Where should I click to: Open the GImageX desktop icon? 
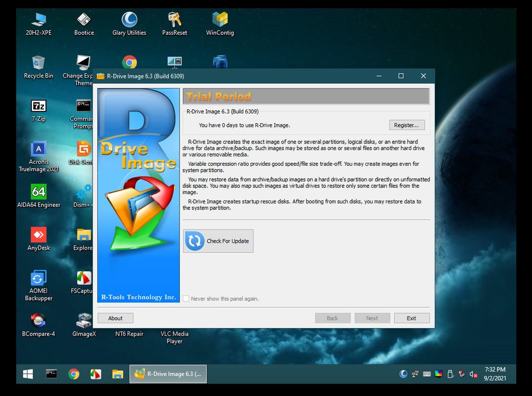pyautogui.click(x=84, y=325)
